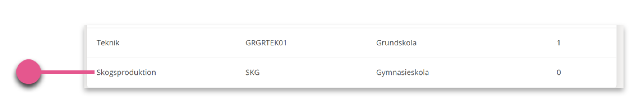Click empty space between Skogsproduktion and SKG
The height and width of the screenshot is (109, 644).
[x=201, y=72]
